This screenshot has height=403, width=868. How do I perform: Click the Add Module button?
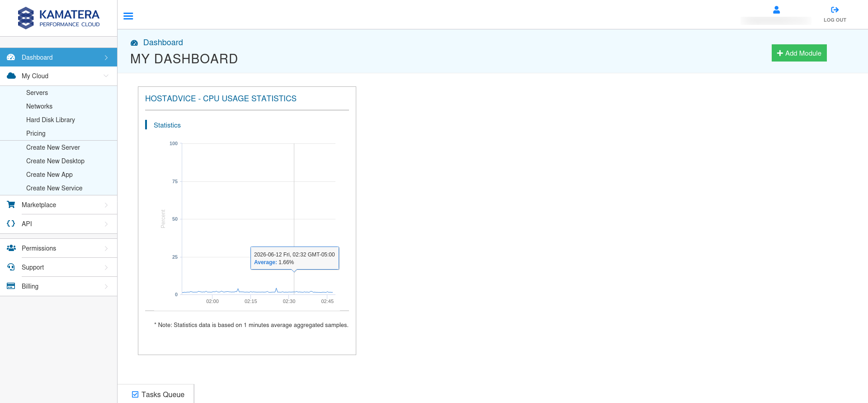click(x=799, y=53)
